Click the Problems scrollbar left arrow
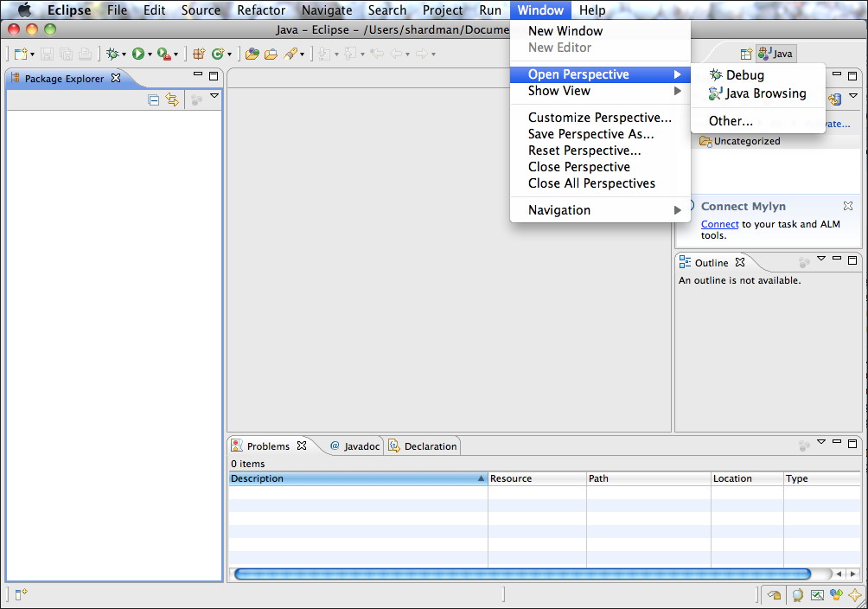The image size is (868, 609). (839, 574)
